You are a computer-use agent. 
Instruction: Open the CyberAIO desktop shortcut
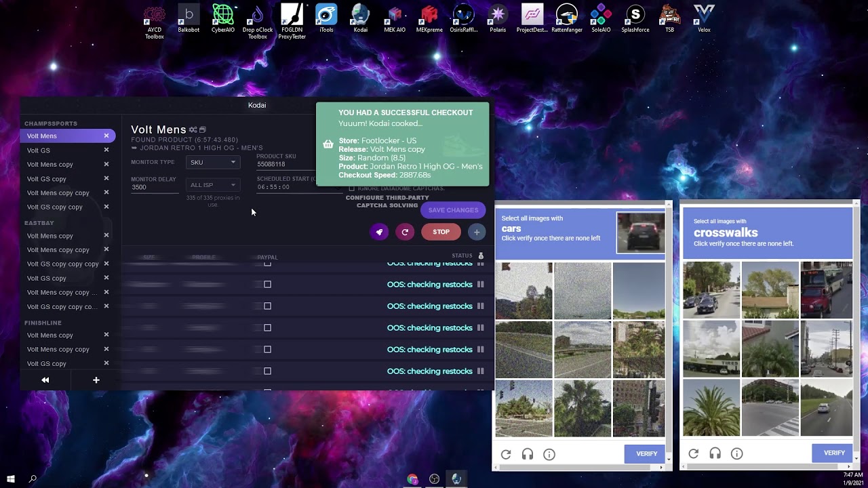pos(223,19)
